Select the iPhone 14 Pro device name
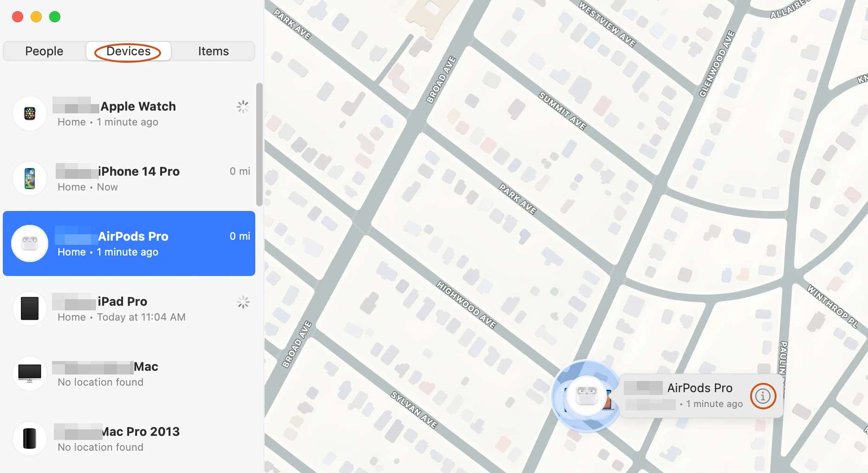The width and height of the screenshot is (868, 473). coord(139,171)
